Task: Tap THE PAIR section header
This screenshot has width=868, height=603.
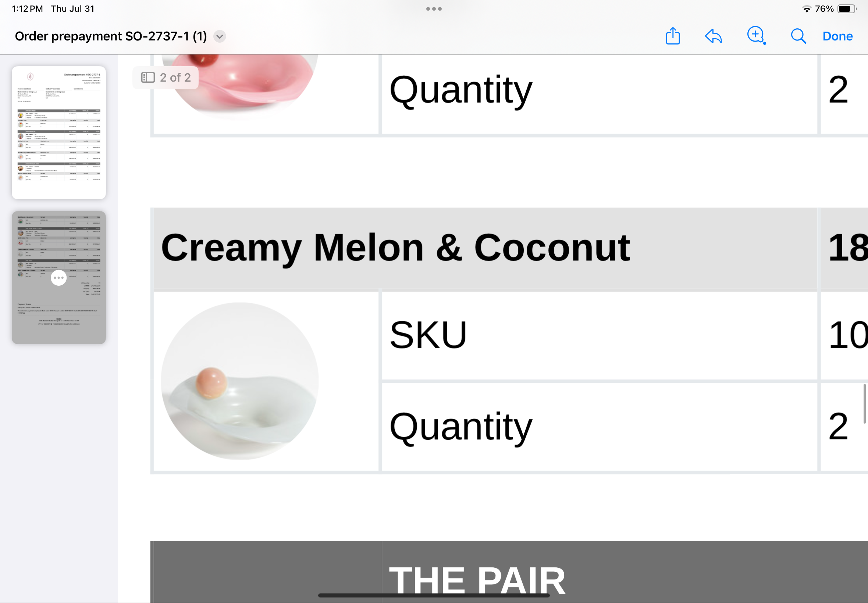Action: tap(477, 580)
